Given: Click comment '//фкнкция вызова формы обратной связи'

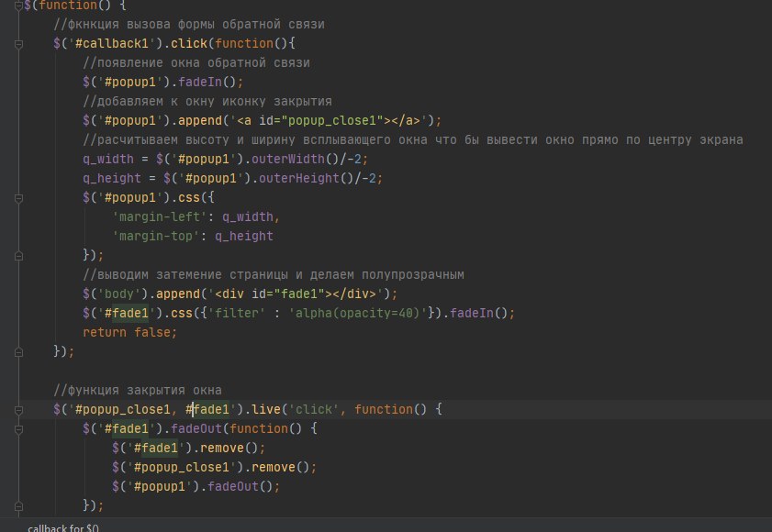Looking at the screenshot, I should pyautogui.click(x=189, y=24).
